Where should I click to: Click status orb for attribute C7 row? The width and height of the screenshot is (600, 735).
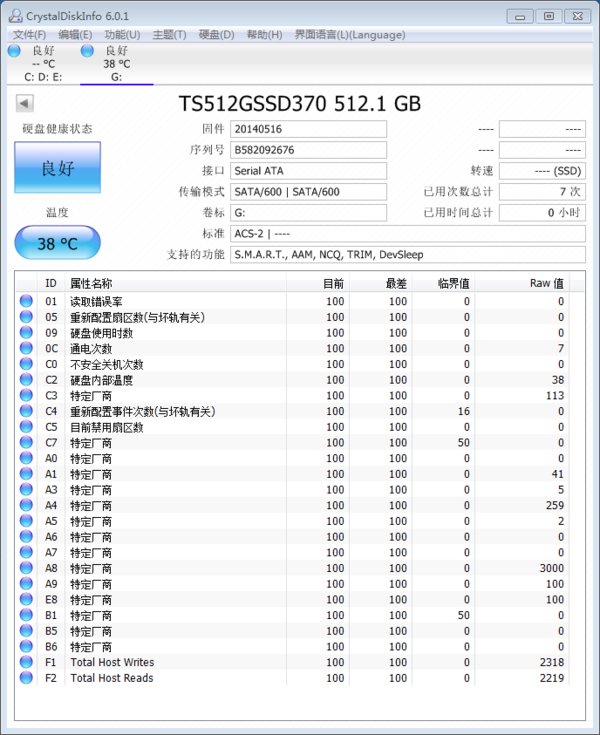[26, 442]
